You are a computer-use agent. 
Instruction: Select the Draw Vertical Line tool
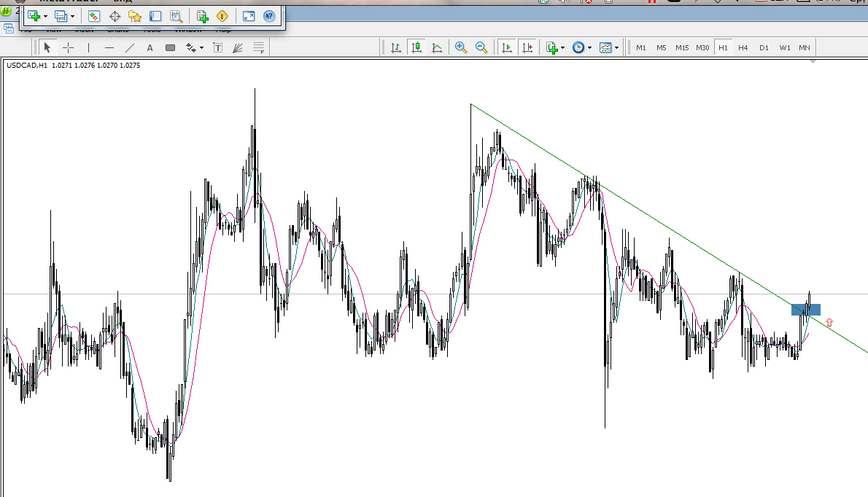point(88,47)
